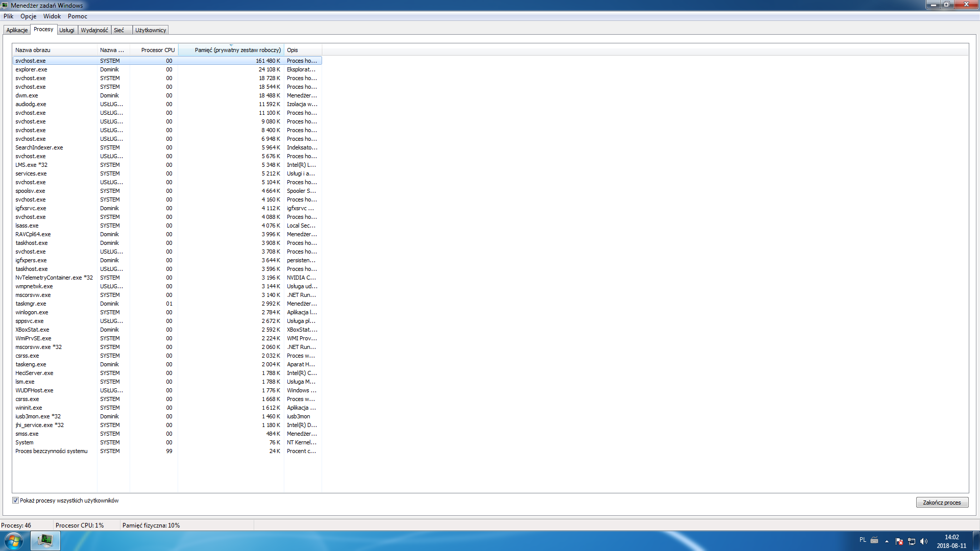Select the WUDFHost.exe process
This screenshot has height=551, width=980.
pyautogui.click(x=167, y=390)
